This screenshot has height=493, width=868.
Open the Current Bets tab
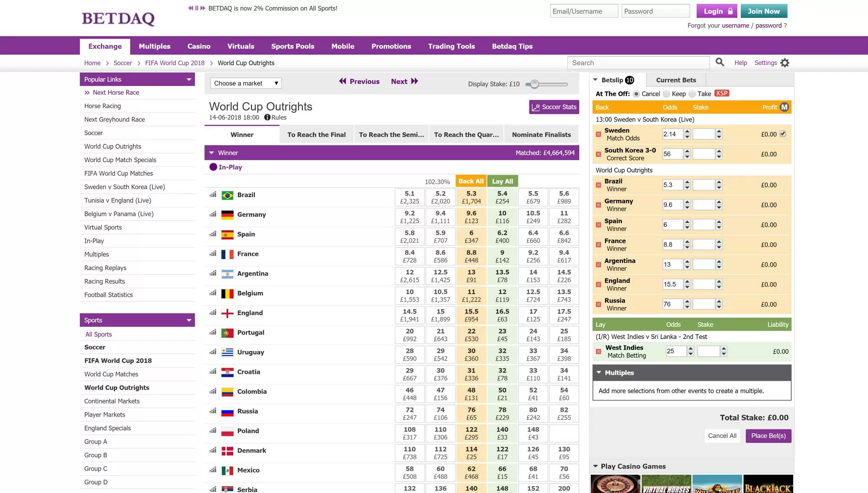click(x=676, y=80)
